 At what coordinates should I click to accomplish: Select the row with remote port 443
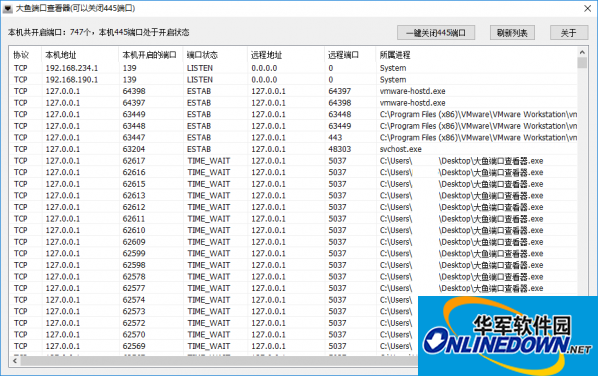(293, 137)
